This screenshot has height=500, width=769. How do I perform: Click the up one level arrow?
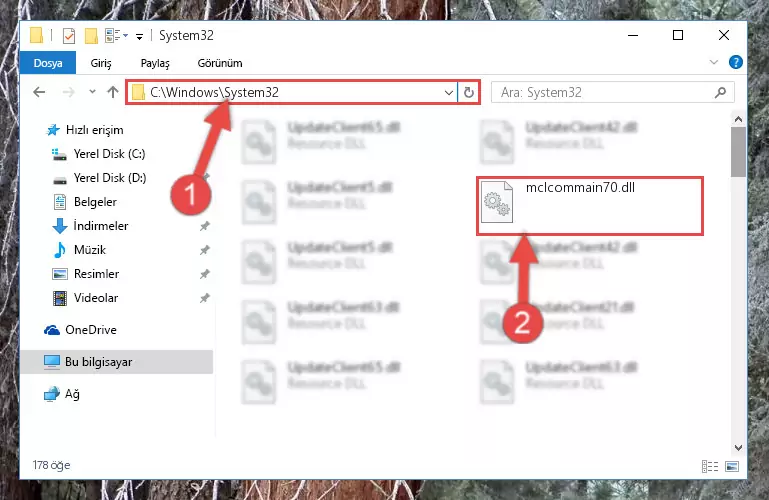coord(113,92)
